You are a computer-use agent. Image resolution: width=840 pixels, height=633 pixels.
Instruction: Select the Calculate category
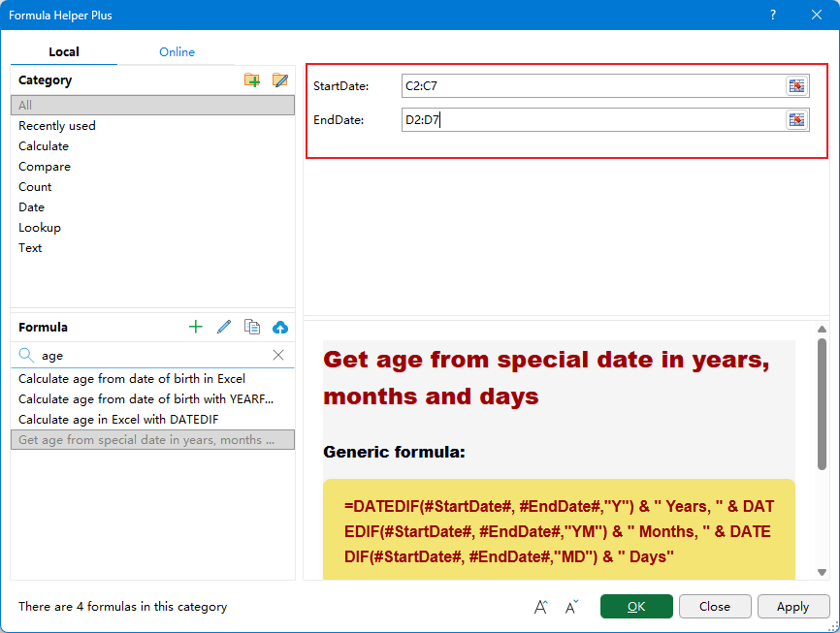152,146
